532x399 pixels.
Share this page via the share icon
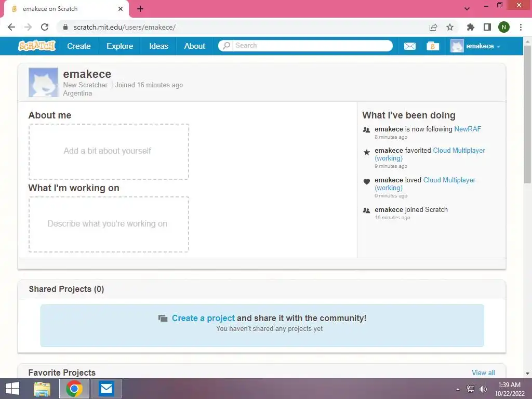pos(433,27)
